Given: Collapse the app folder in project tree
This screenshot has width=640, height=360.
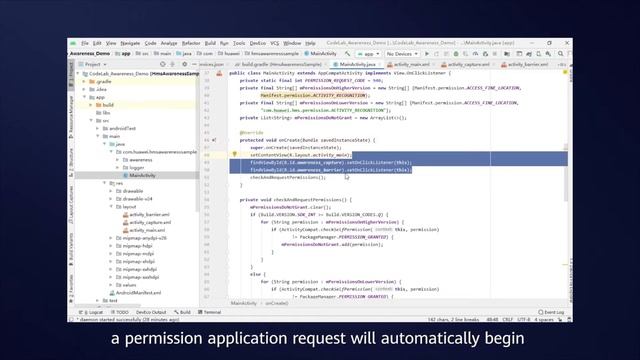Looking at the screenshot, I should (x=85, y=97).
